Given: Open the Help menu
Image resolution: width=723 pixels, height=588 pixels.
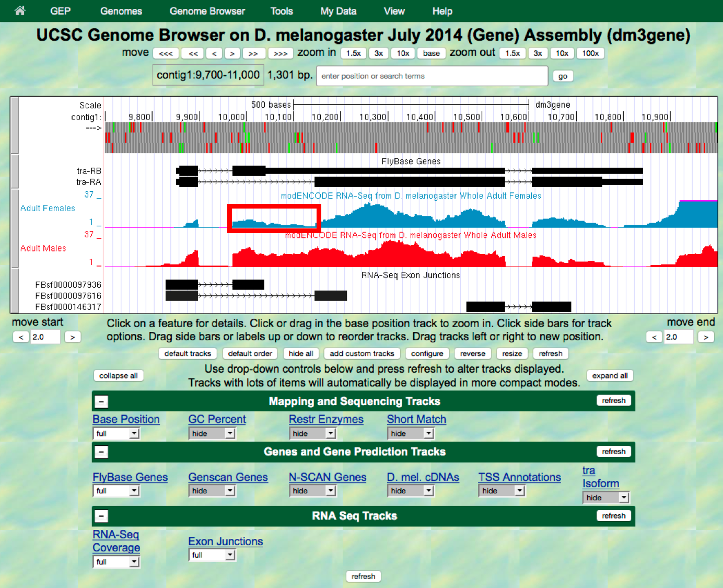Looking at the screenshot, I should [x=442, y=11].
